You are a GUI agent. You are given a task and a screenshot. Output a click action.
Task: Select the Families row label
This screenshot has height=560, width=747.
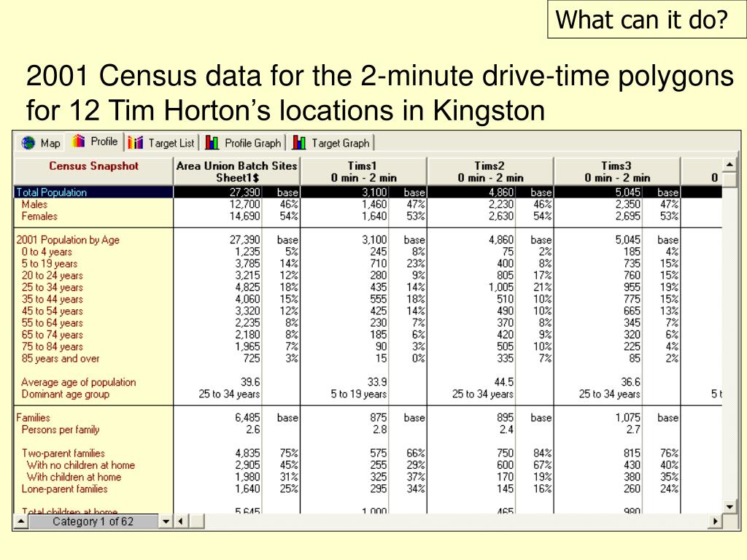click(x=33, y=418)
